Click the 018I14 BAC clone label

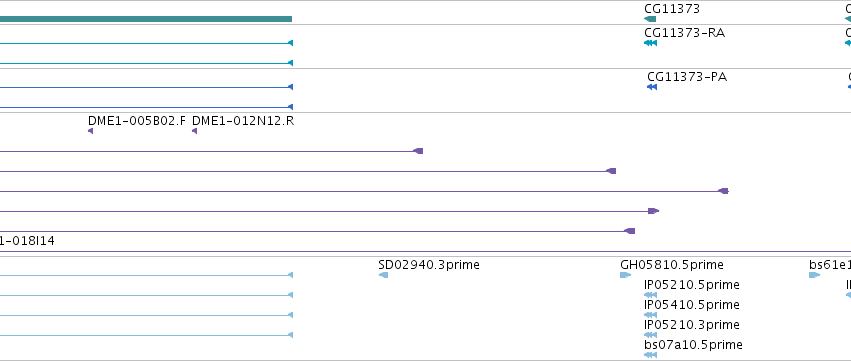(27, 240)
